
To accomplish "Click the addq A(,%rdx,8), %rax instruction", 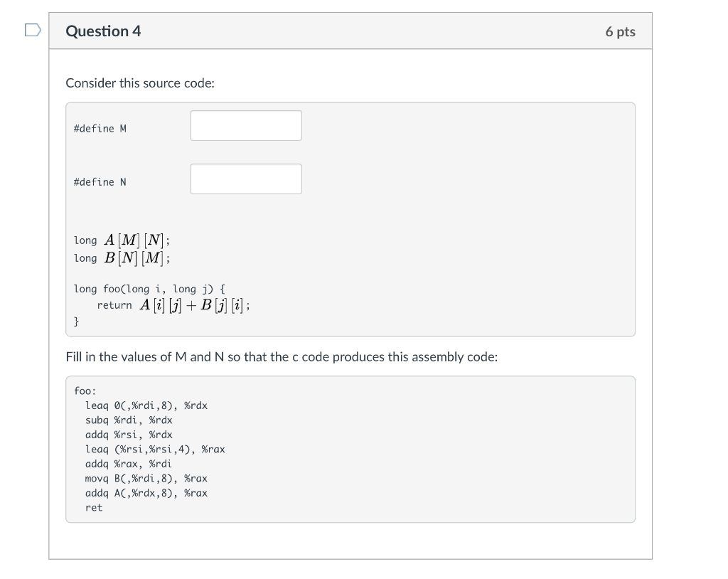I will [146, 492].
